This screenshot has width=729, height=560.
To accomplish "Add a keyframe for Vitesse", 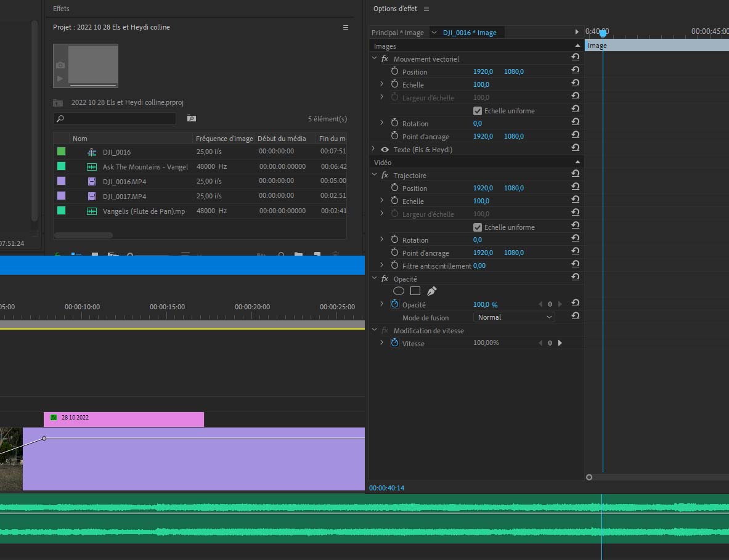I will 550,343.
